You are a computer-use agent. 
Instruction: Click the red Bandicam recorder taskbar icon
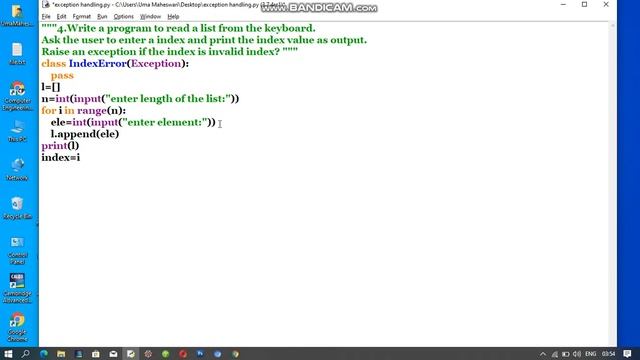183,353
